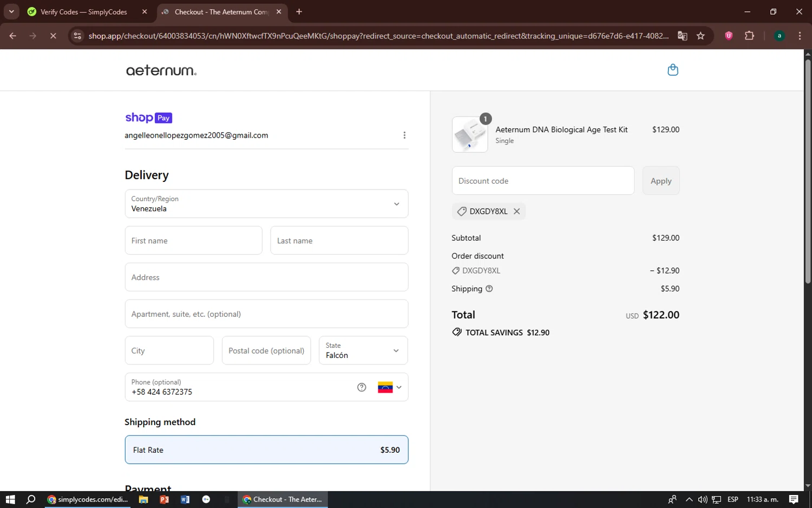Open volume control in system tray
Image resolution: width=812 pixels, height=508 pixels.
703,499
